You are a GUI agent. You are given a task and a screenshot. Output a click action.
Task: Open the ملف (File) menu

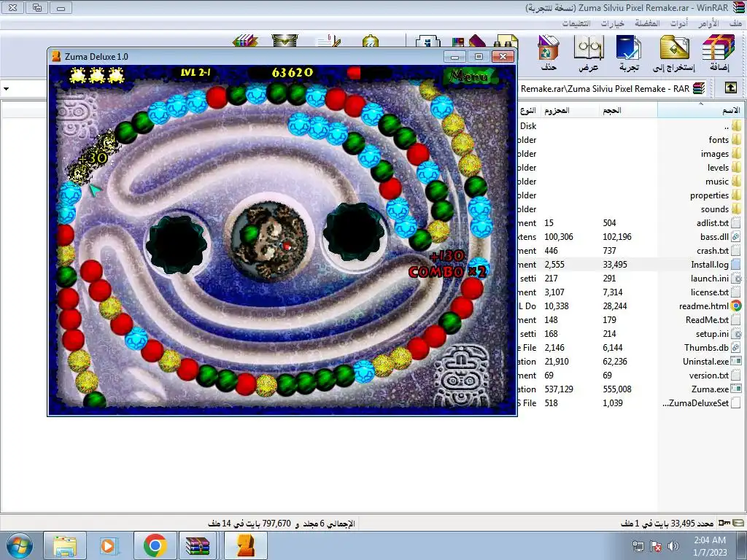click(735, 23)
